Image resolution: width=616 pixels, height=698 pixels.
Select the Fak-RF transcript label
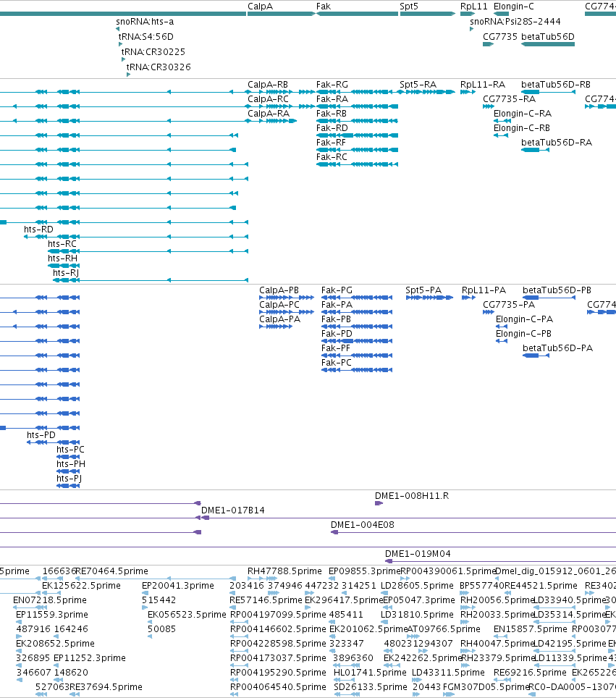(331, 143)
